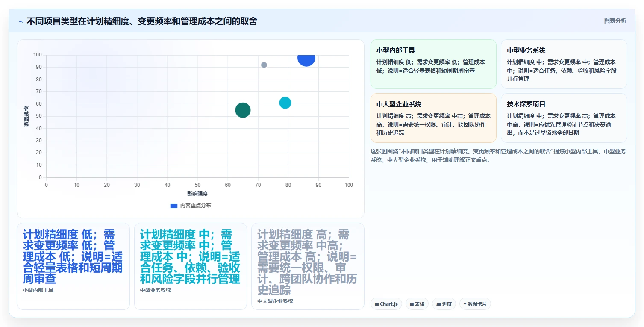The width and height of the screenshot is (644, 327).
Task: Click the 图表分析 label in header
Action: 615,21
